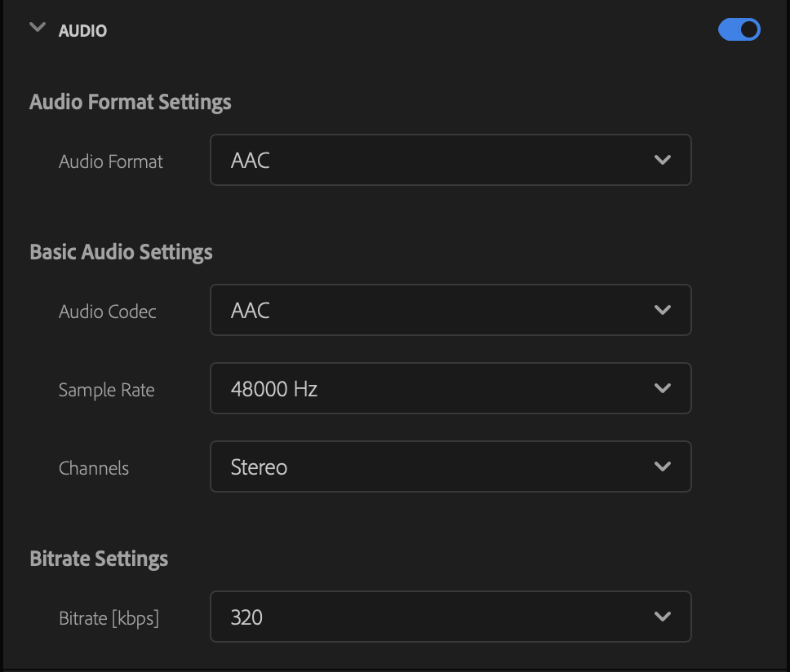This screenshot has width=790, height=672.
Task: Click the Audio Codec dropdown arrow icon
Action: (x=663, y=310)
